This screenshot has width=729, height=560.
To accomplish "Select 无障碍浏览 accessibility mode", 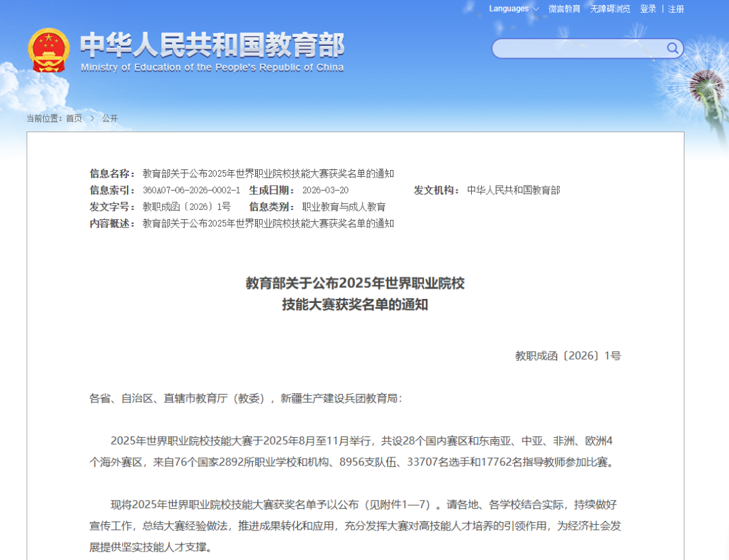I will click(x=610, y=9).
